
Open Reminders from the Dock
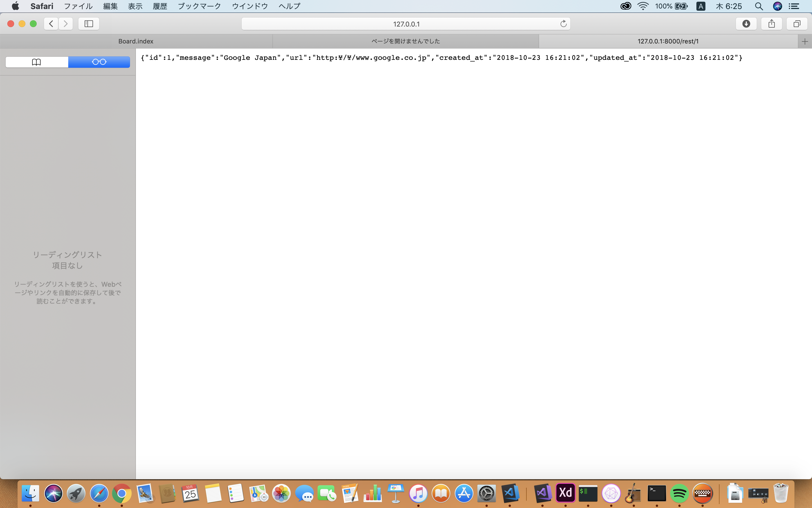point(236,493)
